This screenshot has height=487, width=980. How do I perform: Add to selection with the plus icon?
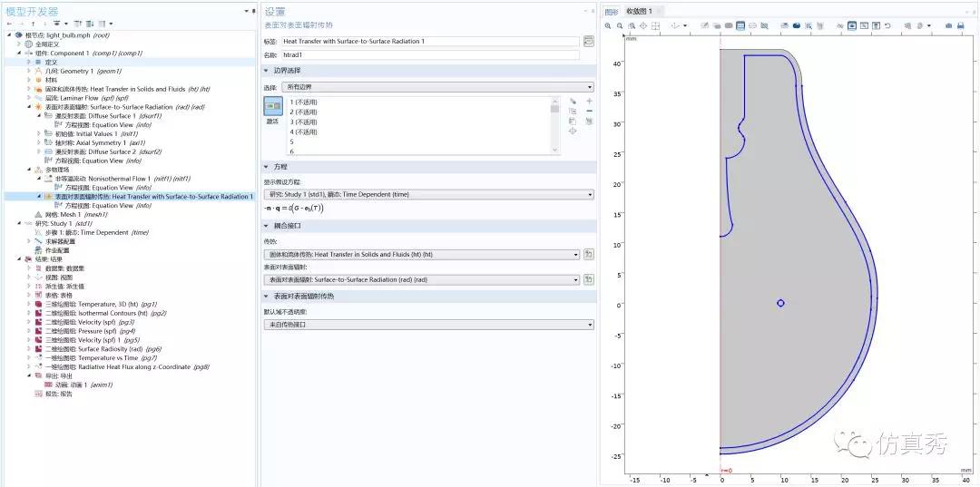point(589,101)
